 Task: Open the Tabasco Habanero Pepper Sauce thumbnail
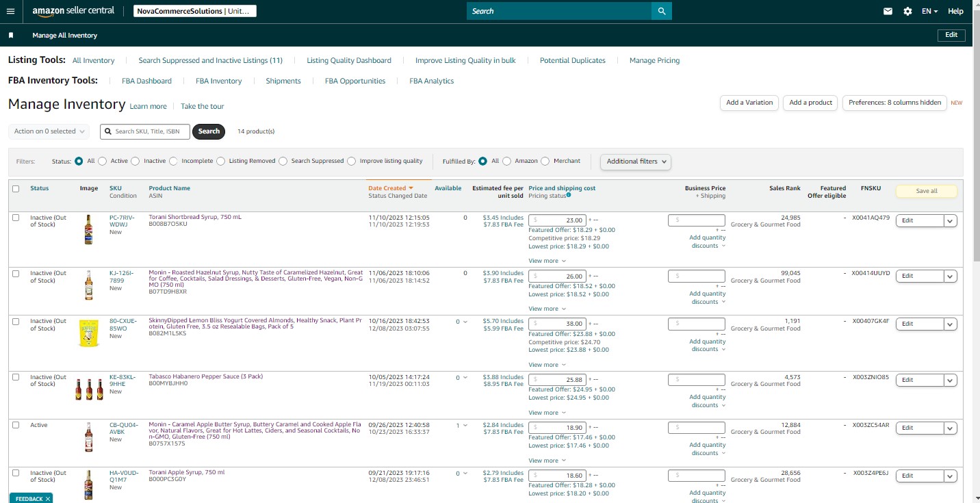tap(89, 389)
